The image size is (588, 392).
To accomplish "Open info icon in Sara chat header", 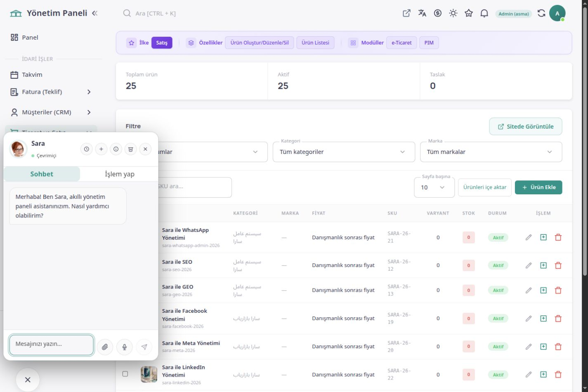I will coord(116,149).
